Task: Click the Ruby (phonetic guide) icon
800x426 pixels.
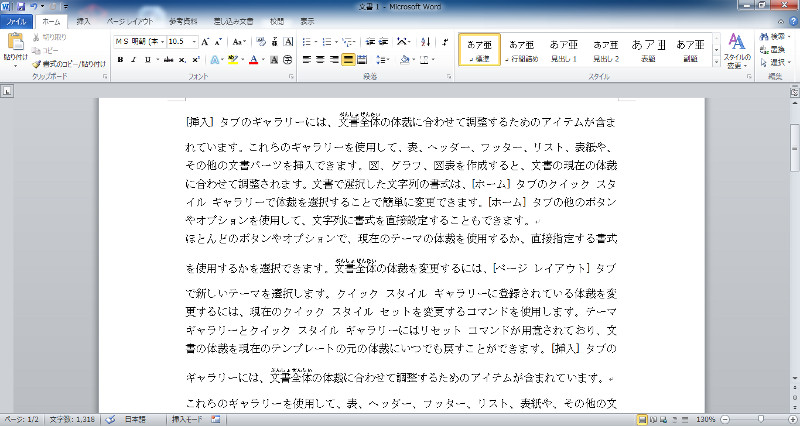Action: point(275,42)
